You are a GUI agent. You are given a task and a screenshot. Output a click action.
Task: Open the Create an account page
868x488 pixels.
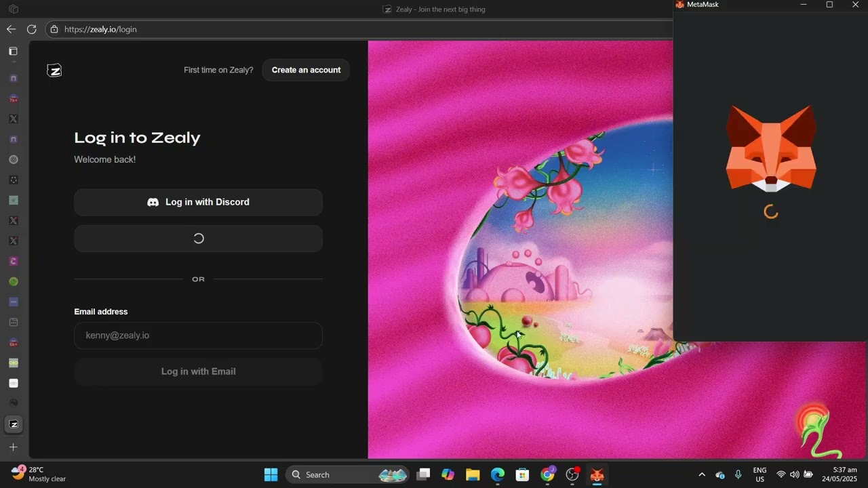pyautogui.click(x=306, y=70)
